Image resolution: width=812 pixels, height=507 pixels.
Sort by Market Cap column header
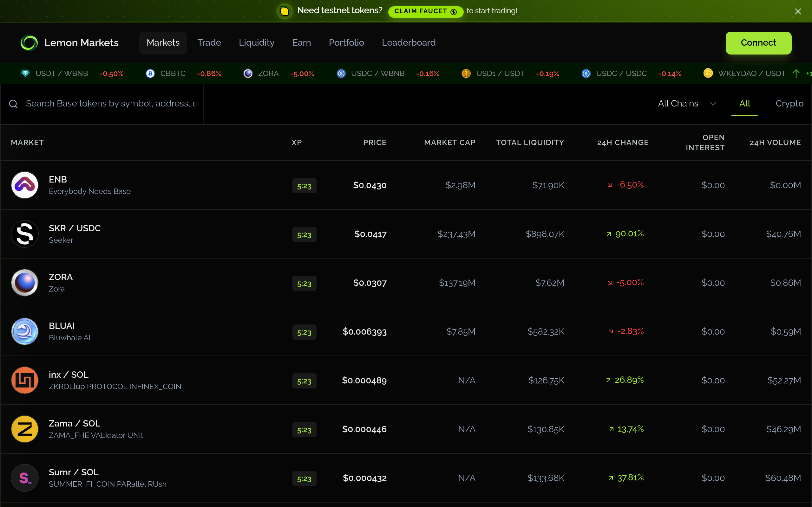tap(449, 143)
